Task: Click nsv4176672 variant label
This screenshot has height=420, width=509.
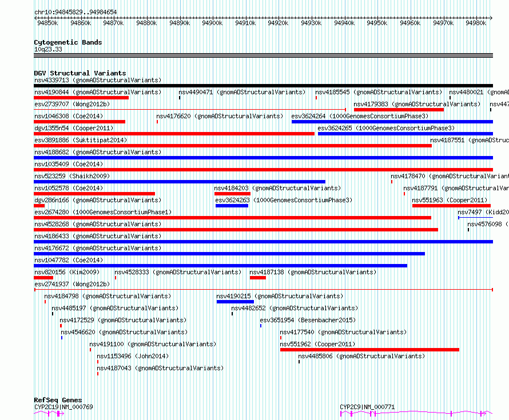Action: [x=98, y=248]
